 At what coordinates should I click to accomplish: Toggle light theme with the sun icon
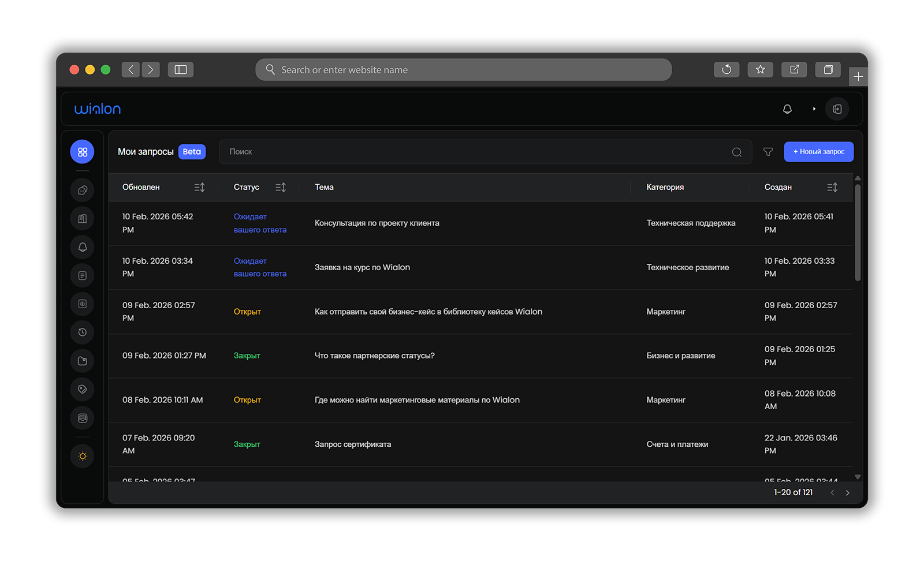pos(82,456)
